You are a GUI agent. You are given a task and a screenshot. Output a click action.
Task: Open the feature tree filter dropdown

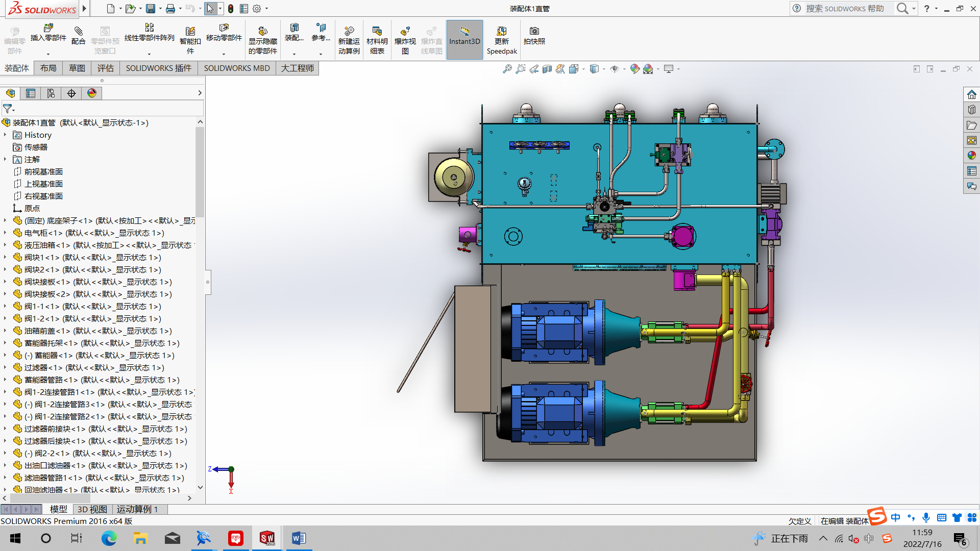coord(9,109)
